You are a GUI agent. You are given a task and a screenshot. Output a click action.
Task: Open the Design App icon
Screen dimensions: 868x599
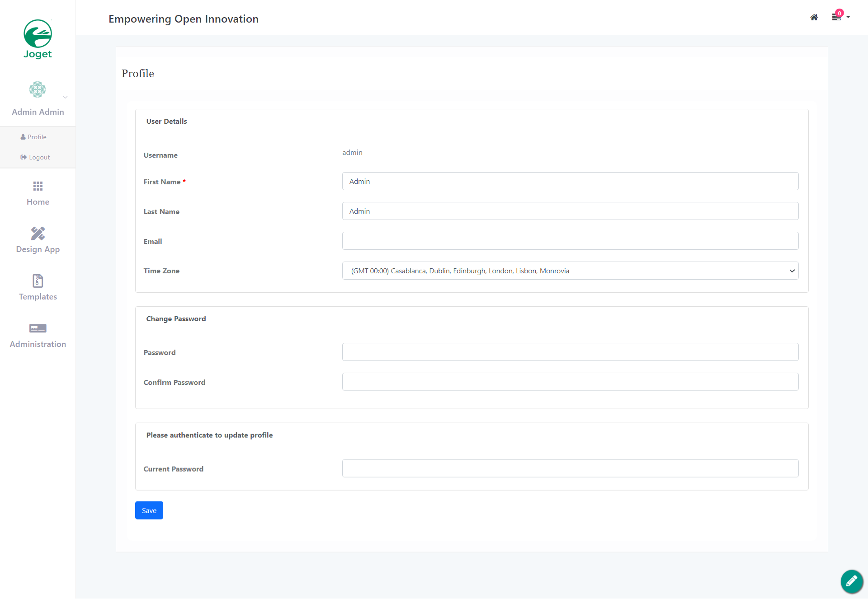(38, 234)
